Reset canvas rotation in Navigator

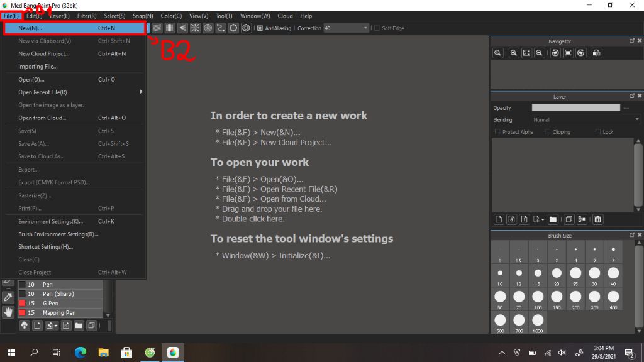pos(568,53)
